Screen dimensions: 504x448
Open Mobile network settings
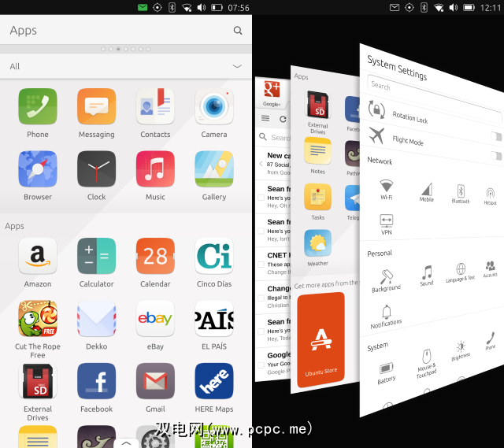pos(427,192)
